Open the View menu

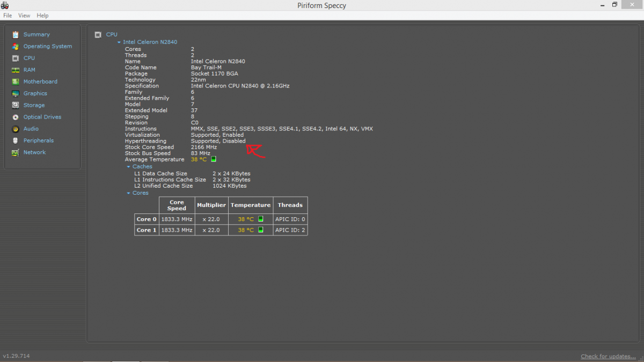(24, 16)
